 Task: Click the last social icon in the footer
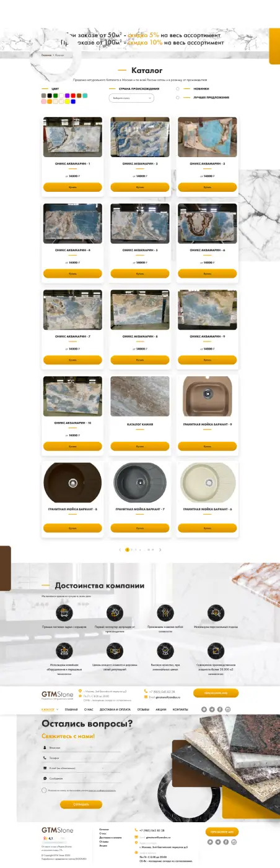(233, 842)
